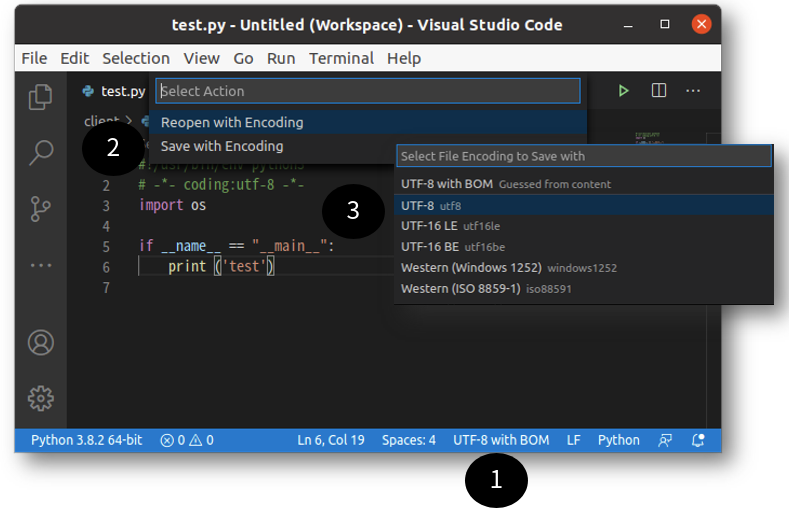Close the VS Code window
789x527 pixels.
pos(701,24)
